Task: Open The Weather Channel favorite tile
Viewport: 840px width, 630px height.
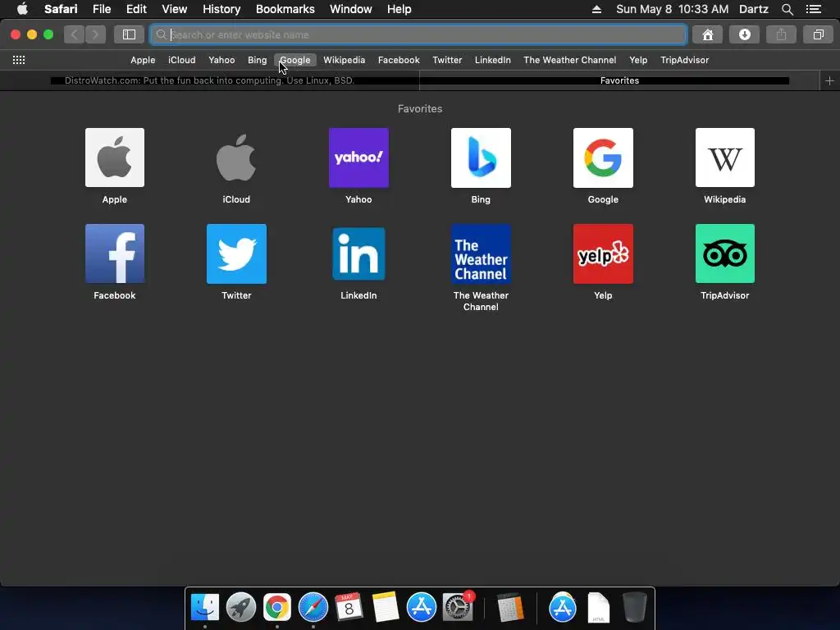Action: (481, 253)
